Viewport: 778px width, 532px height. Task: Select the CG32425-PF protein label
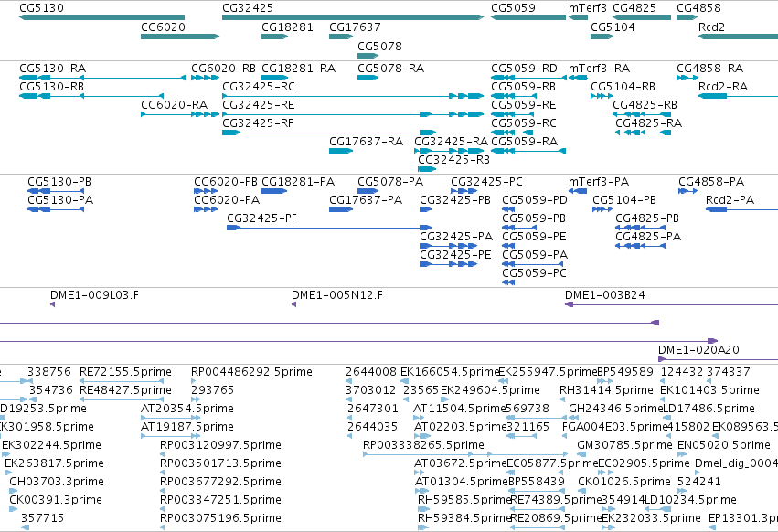coord(262,218)
